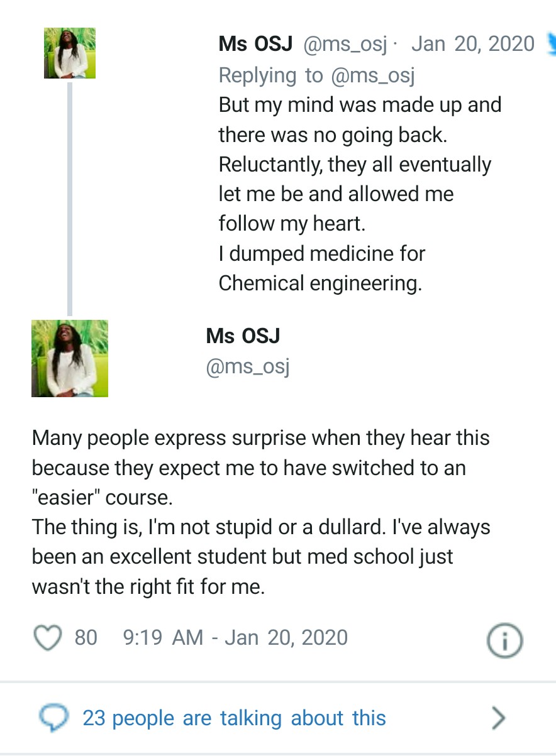Click the Ms OSJ name in the top reply
The width and height of the screenshot is (556, 756).
coord(257,45)
